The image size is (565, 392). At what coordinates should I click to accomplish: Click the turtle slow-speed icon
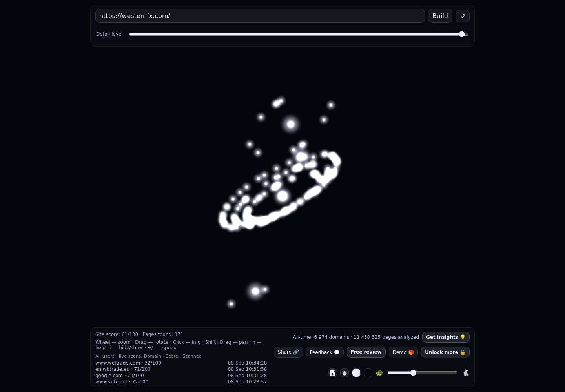pos(379,373)
